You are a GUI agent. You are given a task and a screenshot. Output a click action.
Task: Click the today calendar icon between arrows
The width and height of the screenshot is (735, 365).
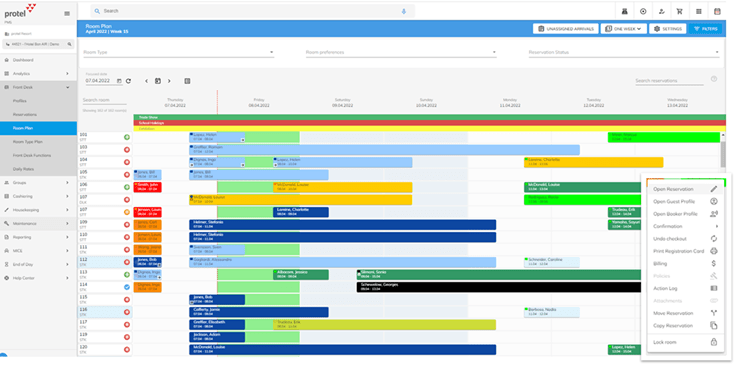158,81
